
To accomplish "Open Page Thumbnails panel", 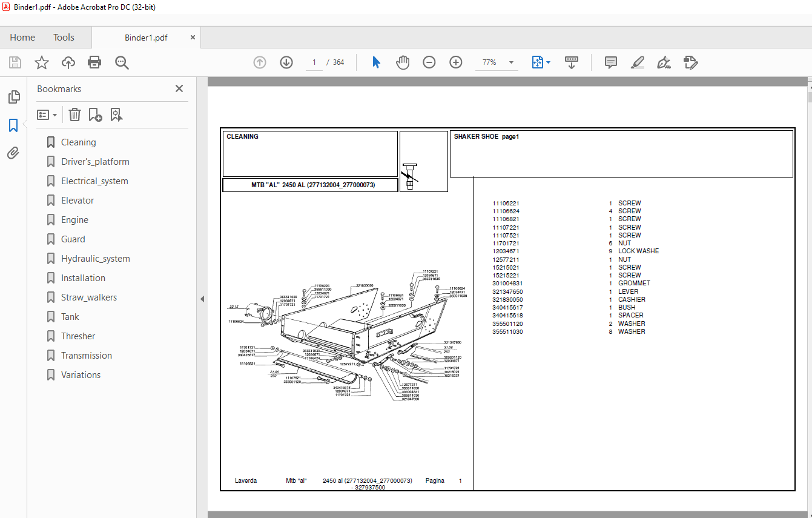I will (x=13, y=97).
